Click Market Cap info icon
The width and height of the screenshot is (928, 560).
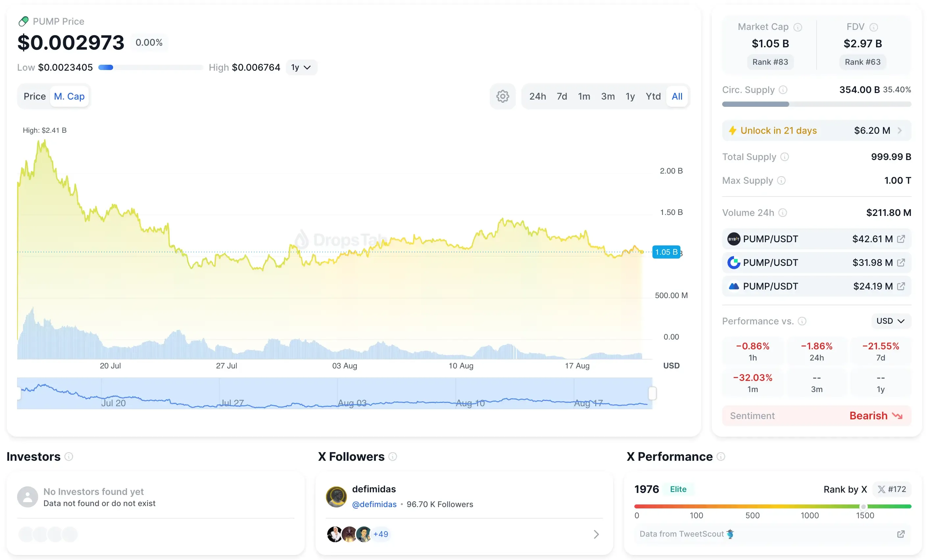(797, 27)
